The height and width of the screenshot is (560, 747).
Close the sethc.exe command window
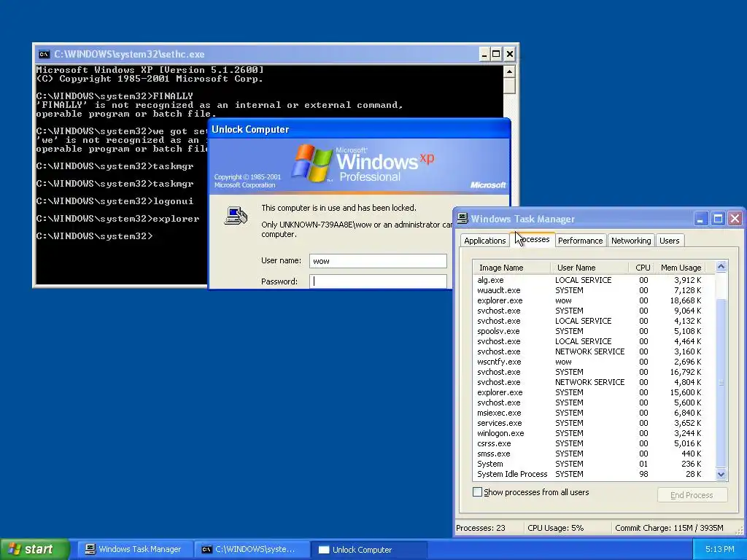(509, 54)
